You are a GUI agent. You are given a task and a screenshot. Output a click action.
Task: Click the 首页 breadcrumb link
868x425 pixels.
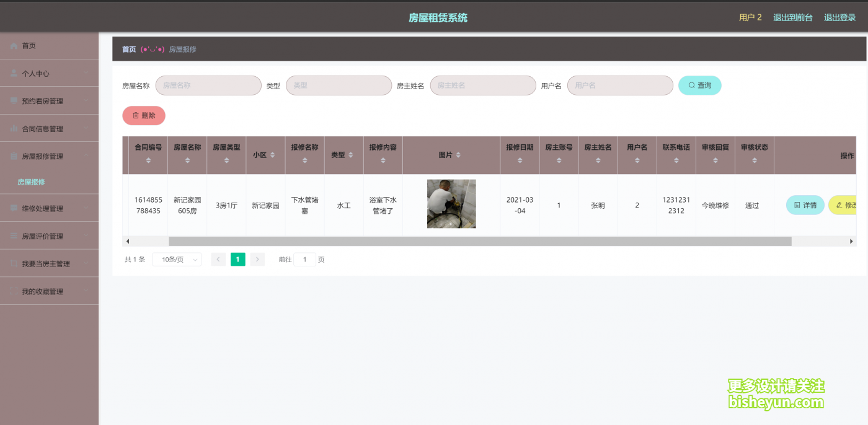[129, 49]
